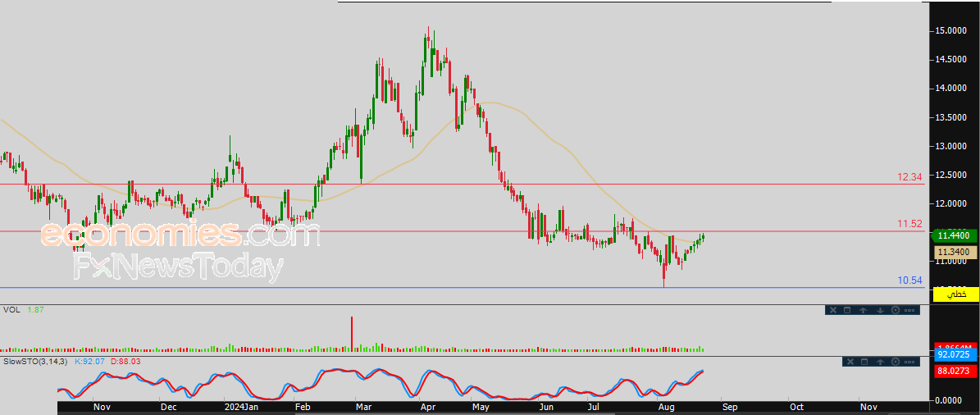Click the Sep label on time axis
980x415 pixels.
tap(729, 406)
